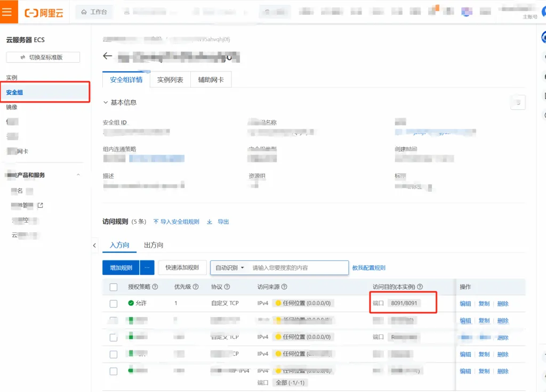The width and height of the screenshot is (546, 392).
Task: Click the 切换至标准版 button
Action: pos(43,57)
